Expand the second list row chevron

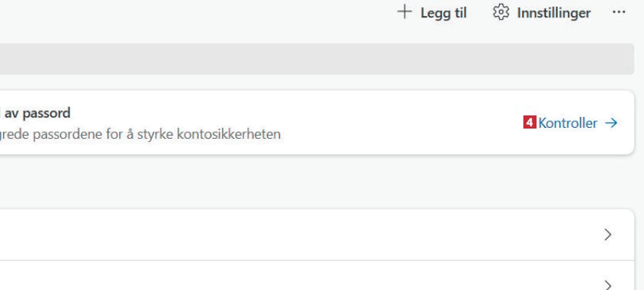(x=607, y=285)
